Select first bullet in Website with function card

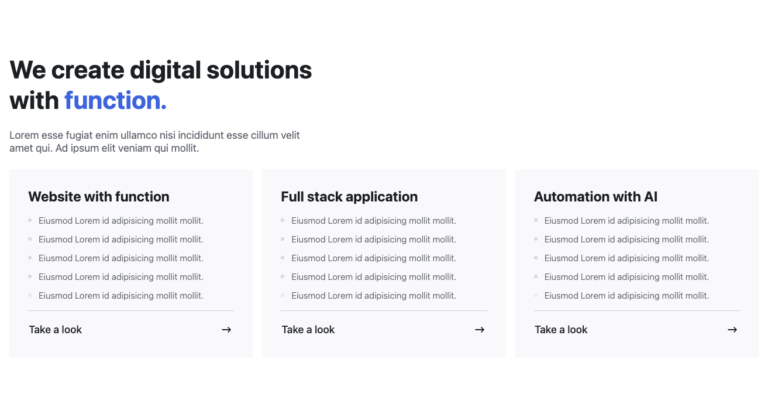[x=121, y=221]
